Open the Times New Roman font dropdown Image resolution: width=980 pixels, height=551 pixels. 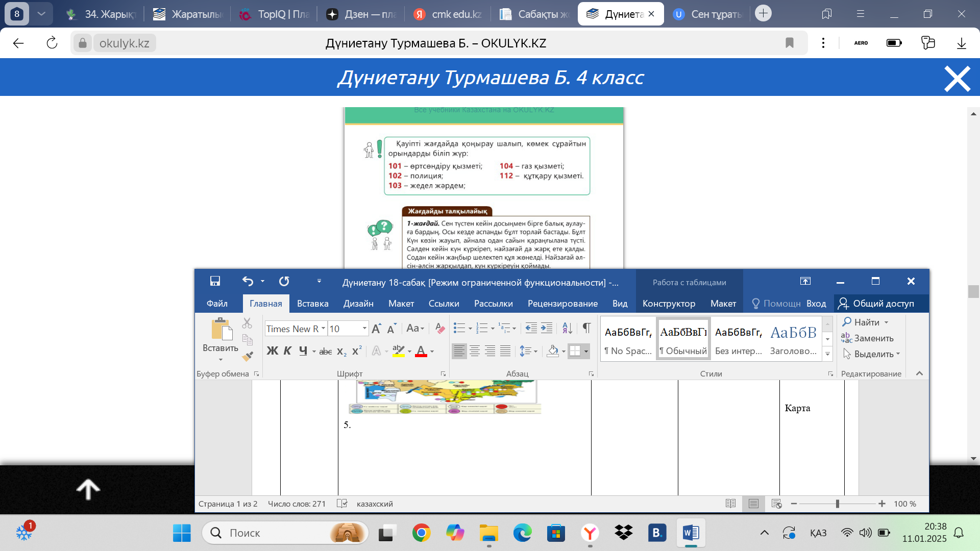tap(323, 329)
